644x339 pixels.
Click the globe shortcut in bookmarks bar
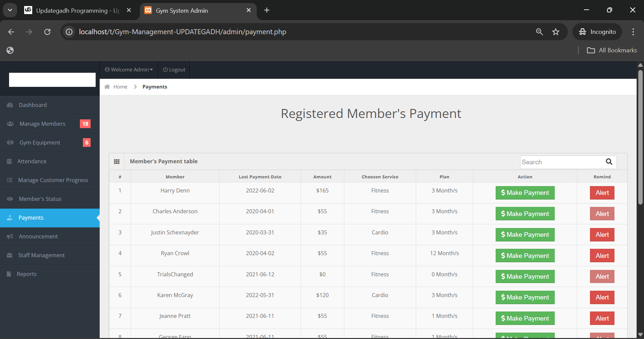pyautogui.click(x=10, y=50)
